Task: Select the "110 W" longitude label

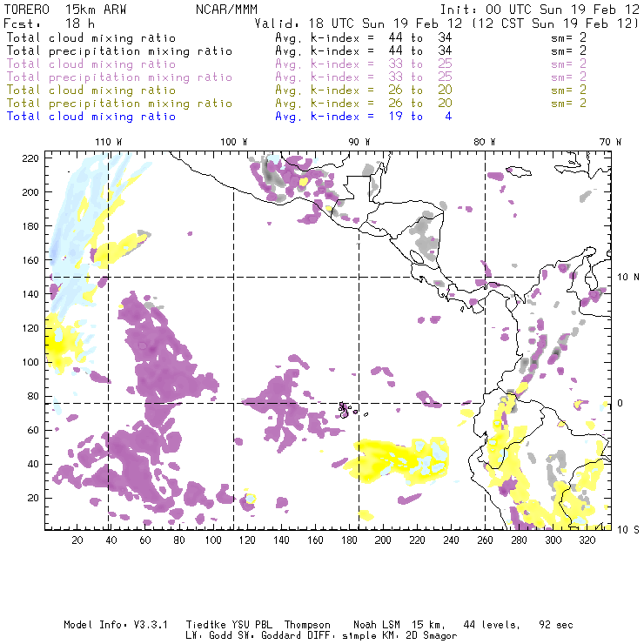Action: [x=109, y=142]
